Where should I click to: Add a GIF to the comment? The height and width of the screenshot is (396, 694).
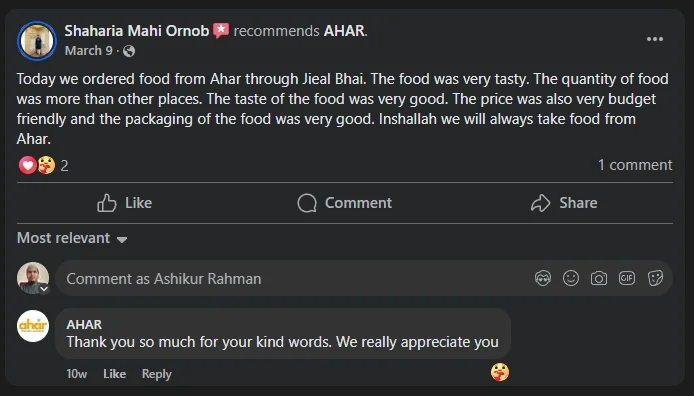coord(627,278)
